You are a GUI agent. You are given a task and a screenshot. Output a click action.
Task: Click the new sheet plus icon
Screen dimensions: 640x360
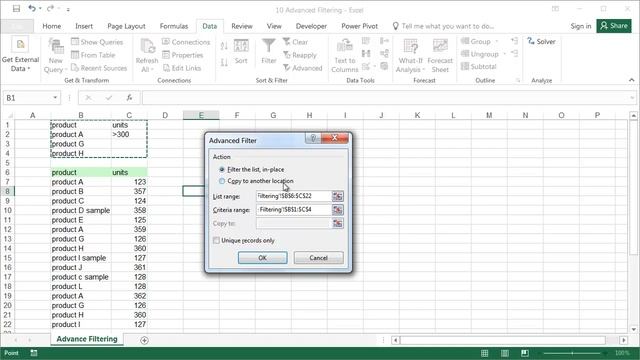tap(144, 340)
